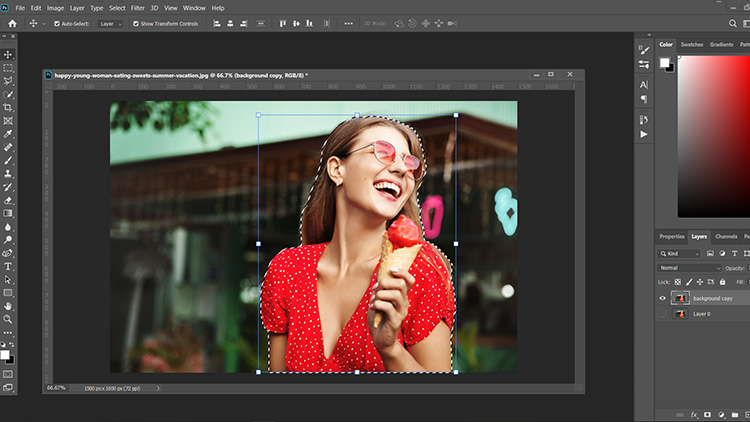Select the History Brush tool
This screenshot has height=422, width=750.
pyautogui.click(x=8, y=187)
